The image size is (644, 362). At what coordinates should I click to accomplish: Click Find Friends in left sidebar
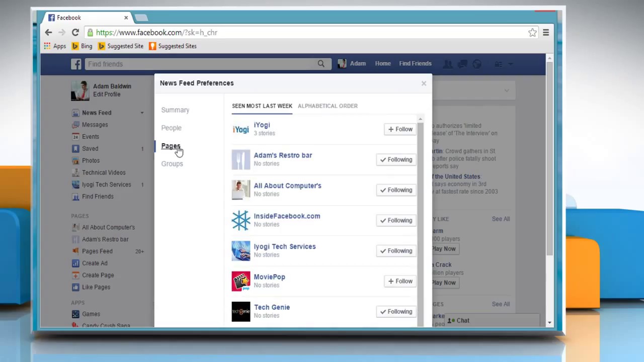(x=98, y=197)
